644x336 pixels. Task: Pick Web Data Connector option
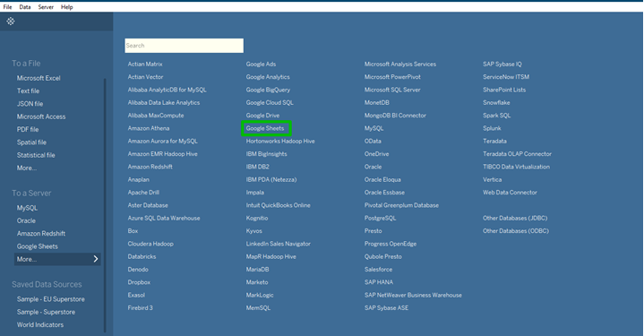tap(510, 193)
